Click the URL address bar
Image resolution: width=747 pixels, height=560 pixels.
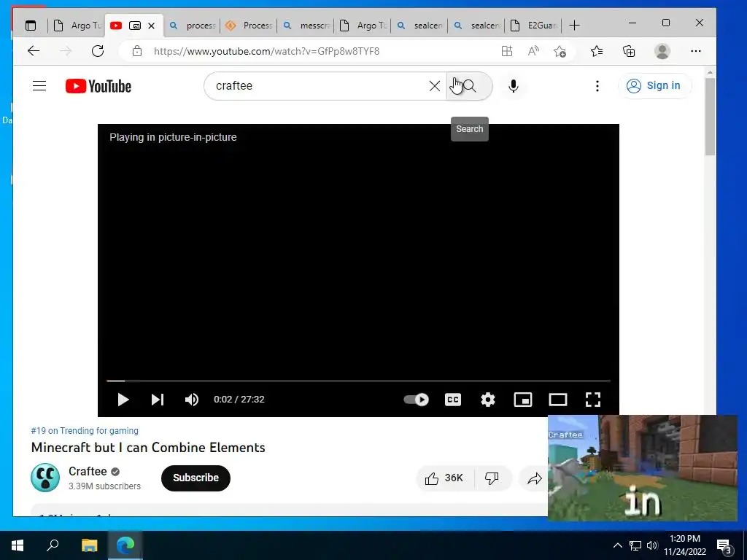point(267,51)
